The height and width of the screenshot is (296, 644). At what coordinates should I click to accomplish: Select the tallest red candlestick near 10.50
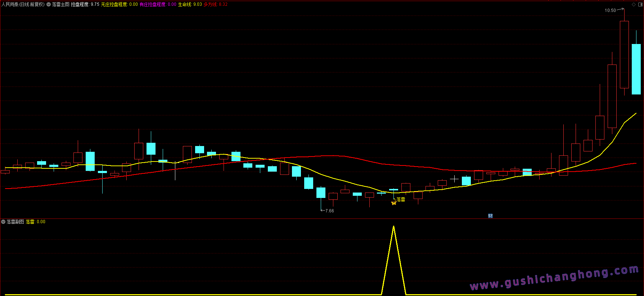(624, 54)
